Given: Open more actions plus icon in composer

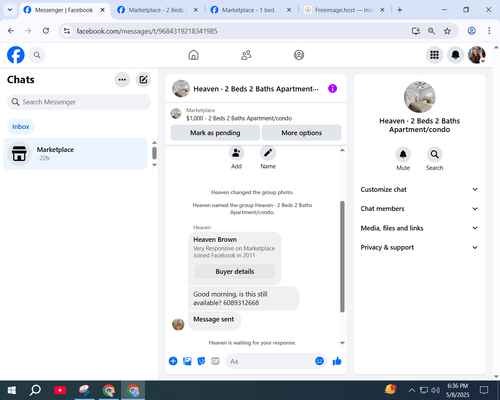Looking at the screenshot, I should pyautogui.click(x=173, y=361).
